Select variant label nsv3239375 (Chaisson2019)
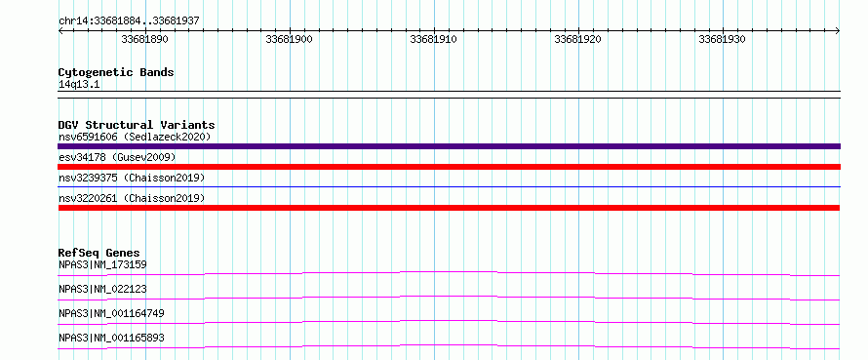The height and width of the screenshot is (360, 868). [132, 178]
